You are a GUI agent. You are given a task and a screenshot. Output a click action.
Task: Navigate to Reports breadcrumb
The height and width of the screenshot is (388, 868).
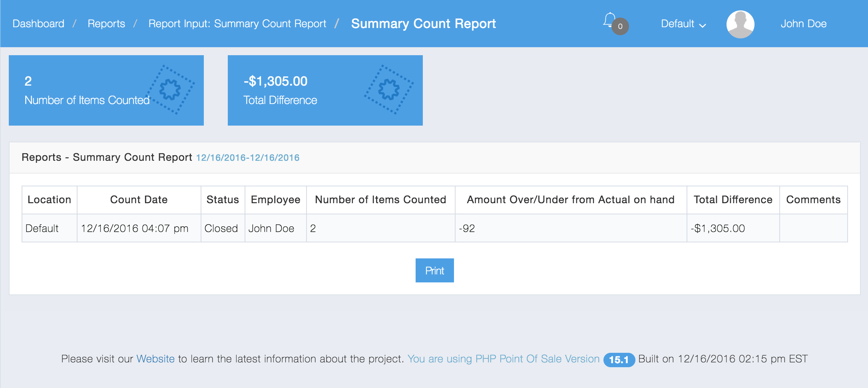click(106, 24)
